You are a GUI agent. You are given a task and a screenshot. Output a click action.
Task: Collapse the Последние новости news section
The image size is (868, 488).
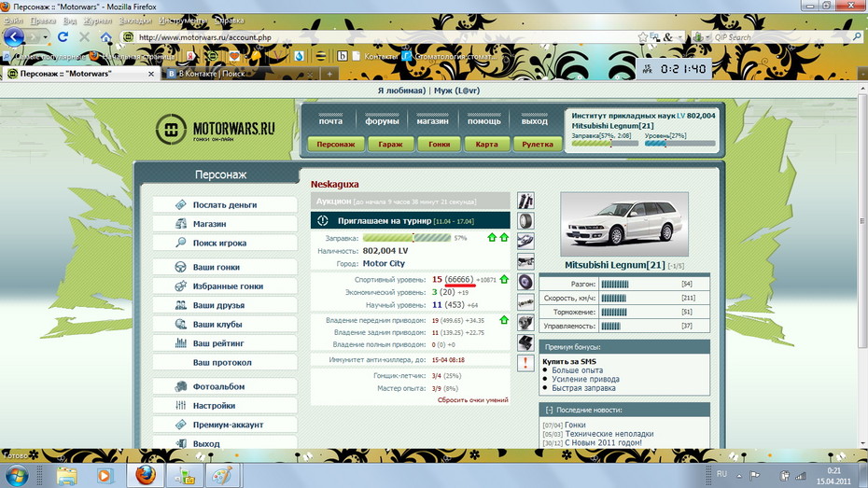tap(549, 410)
